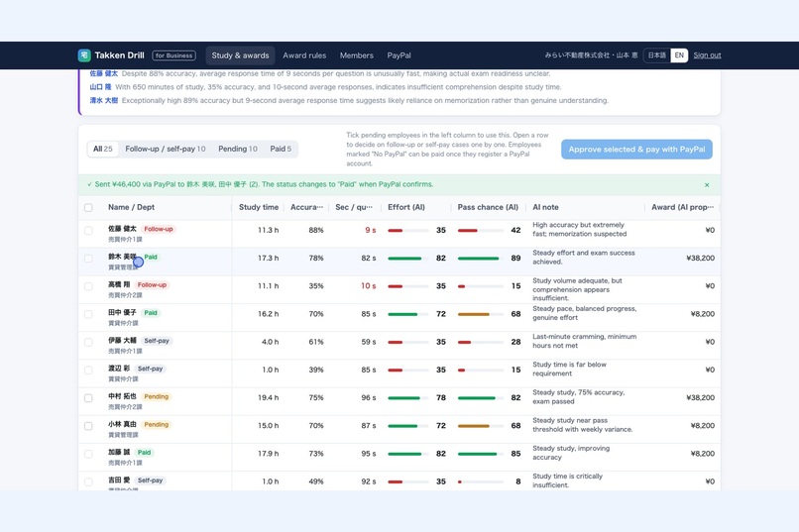The height and width of the screenshot is (532, 799).
Task: Tick the checkbox for 田中 優子
Action: point(88,315)
